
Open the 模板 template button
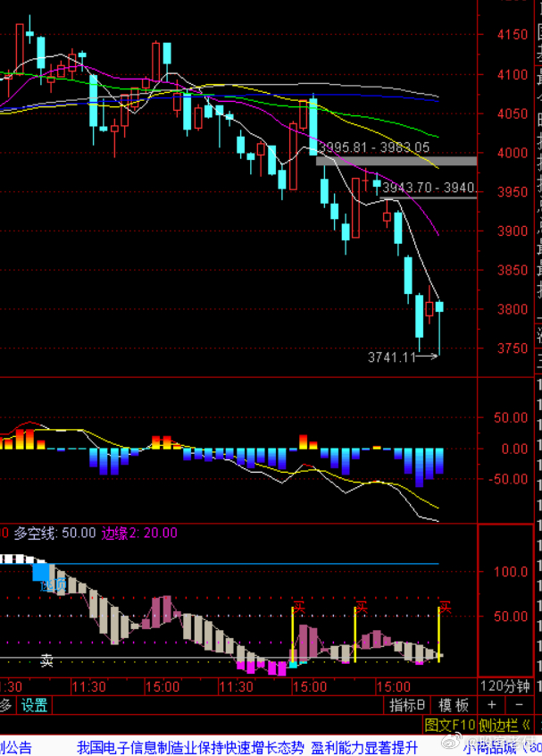454,705
